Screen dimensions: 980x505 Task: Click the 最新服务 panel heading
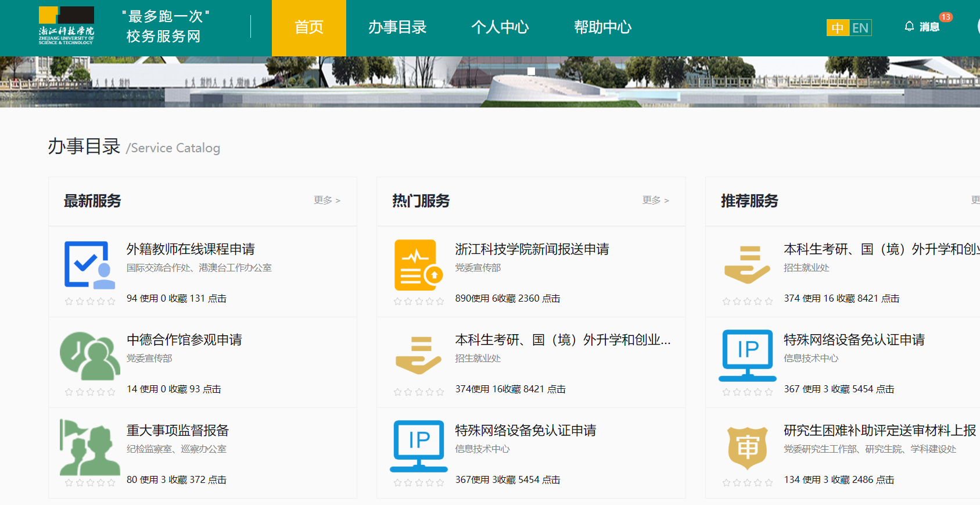pyautogui.click(x=92, y=201)
